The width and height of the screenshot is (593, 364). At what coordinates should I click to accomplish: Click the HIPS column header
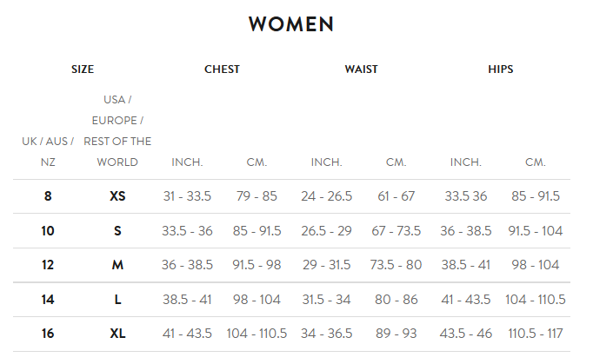tap(500, 69)
